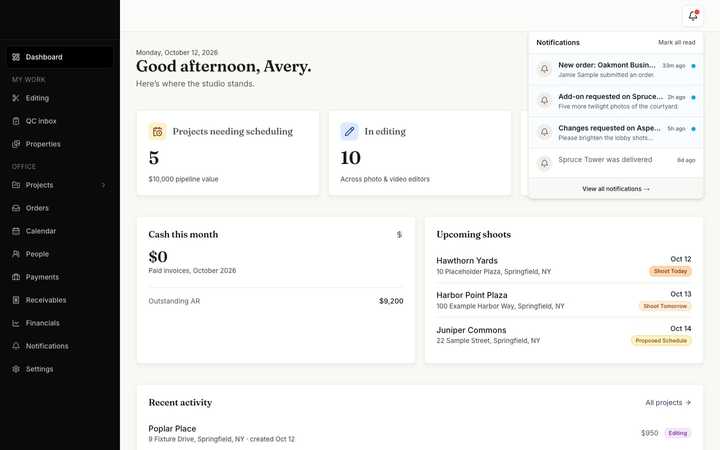Click bell icon beside Spruce Tower delivered
Viewport: 720px width, 450px height.
click(544, 163)
